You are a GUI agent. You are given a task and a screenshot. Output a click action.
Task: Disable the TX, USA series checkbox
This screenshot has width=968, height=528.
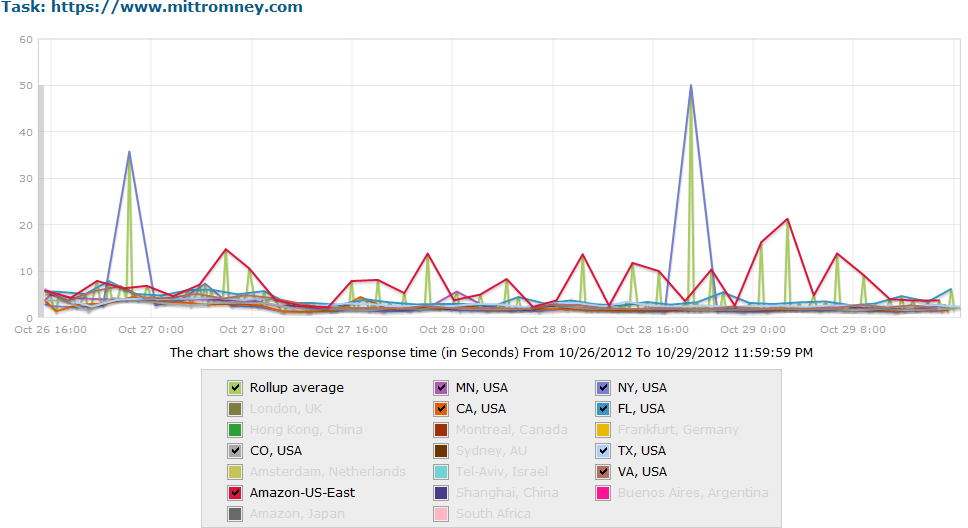(603, 451)
